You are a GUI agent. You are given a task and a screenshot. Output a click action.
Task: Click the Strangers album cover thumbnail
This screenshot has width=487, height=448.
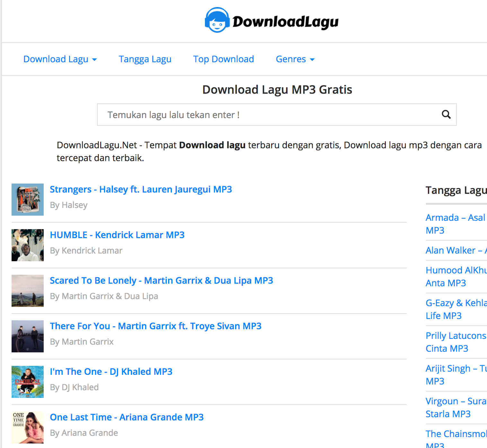[28, 200]
